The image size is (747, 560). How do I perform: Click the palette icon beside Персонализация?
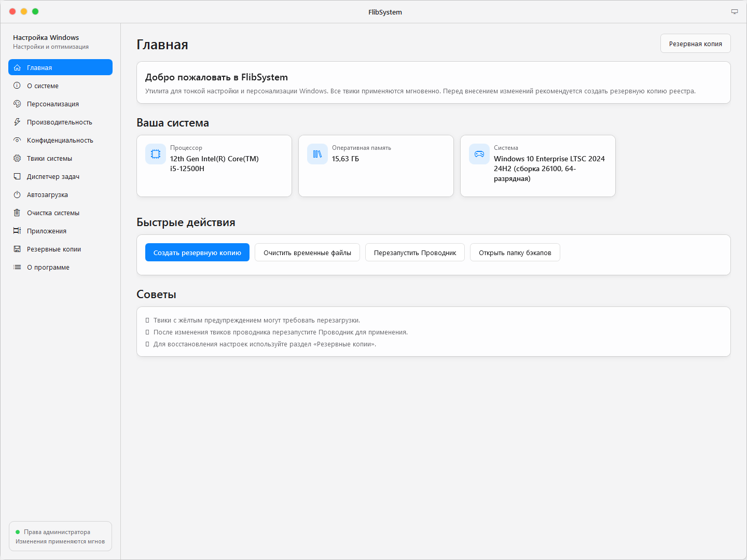(17, 104)
